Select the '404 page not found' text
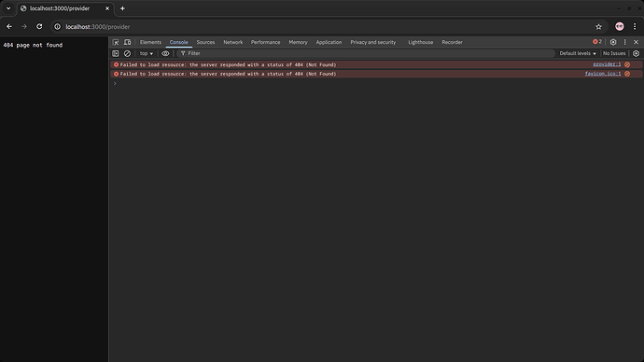This screenshot has width=644, height=362. (x=33, y=45)
